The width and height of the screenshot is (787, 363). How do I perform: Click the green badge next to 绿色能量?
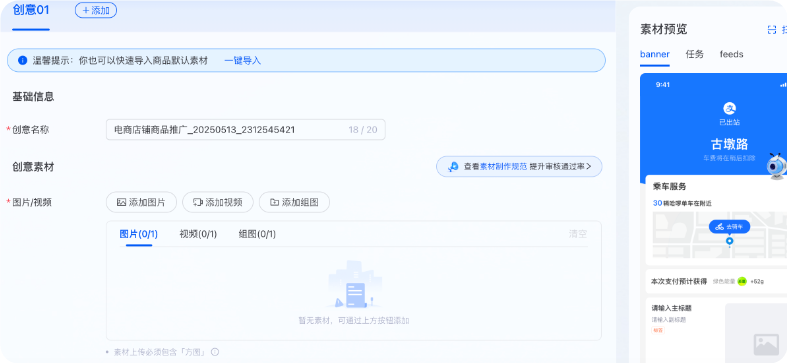pyautogui.click(x=742, y=281)
